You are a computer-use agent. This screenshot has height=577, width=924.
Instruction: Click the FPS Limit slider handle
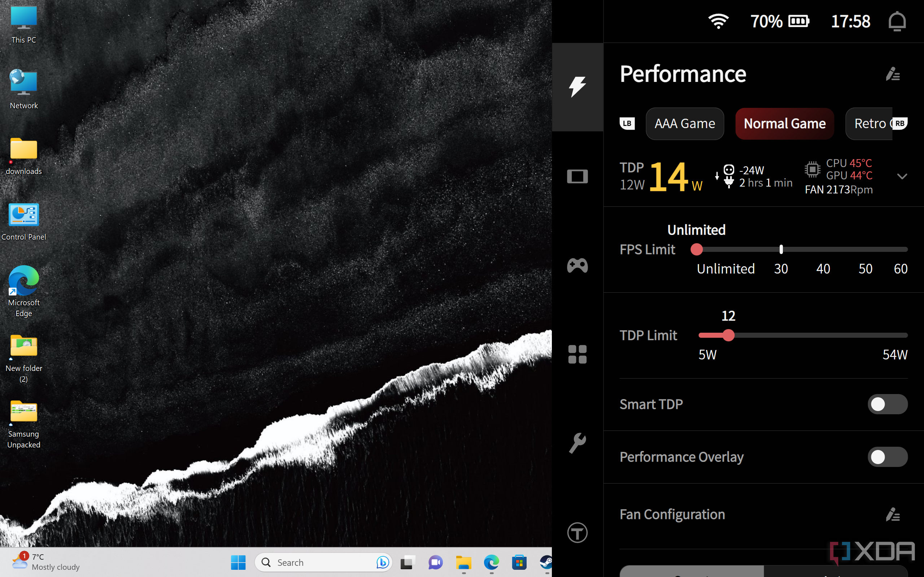pos(697,249)
